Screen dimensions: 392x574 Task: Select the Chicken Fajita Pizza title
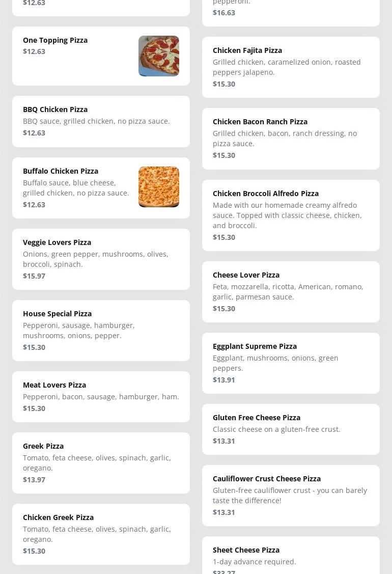pyautogui.click(x=247, y=50)
